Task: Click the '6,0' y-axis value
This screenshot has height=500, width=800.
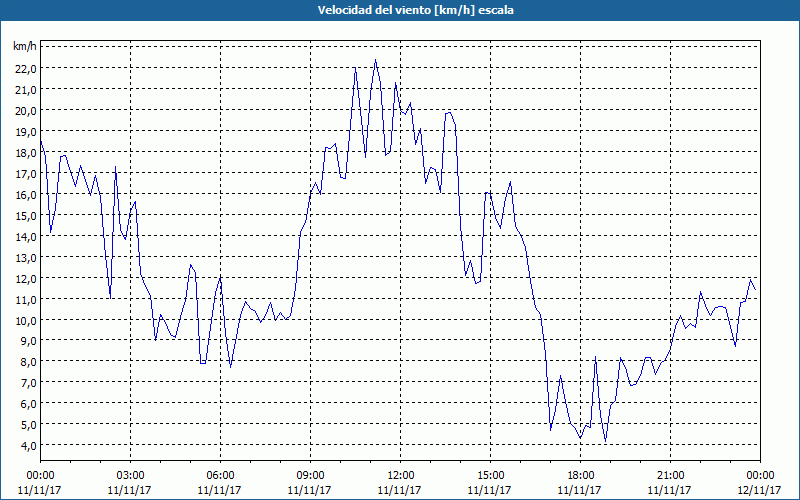Action: [x=29, y=404]
